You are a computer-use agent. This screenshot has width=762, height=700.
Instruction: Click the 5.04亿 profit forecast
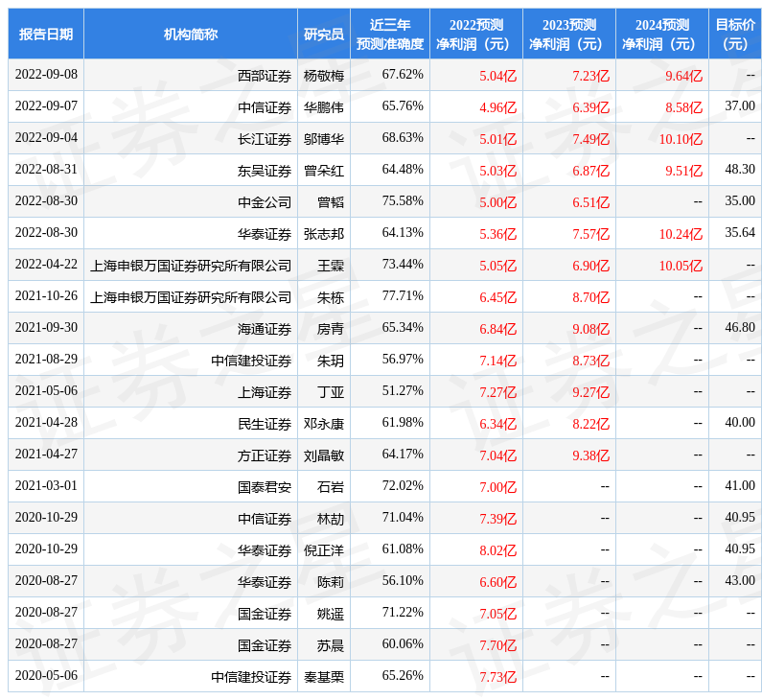click(498, 76)
